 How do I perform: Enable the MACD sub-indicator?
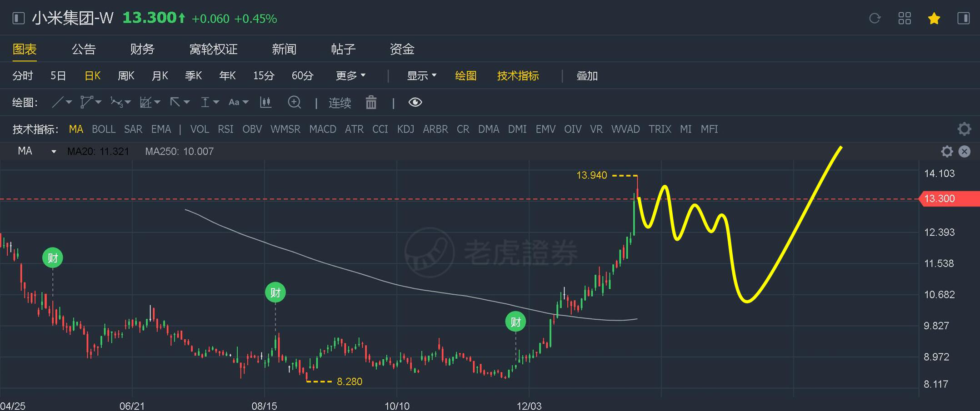coord(323,129)
